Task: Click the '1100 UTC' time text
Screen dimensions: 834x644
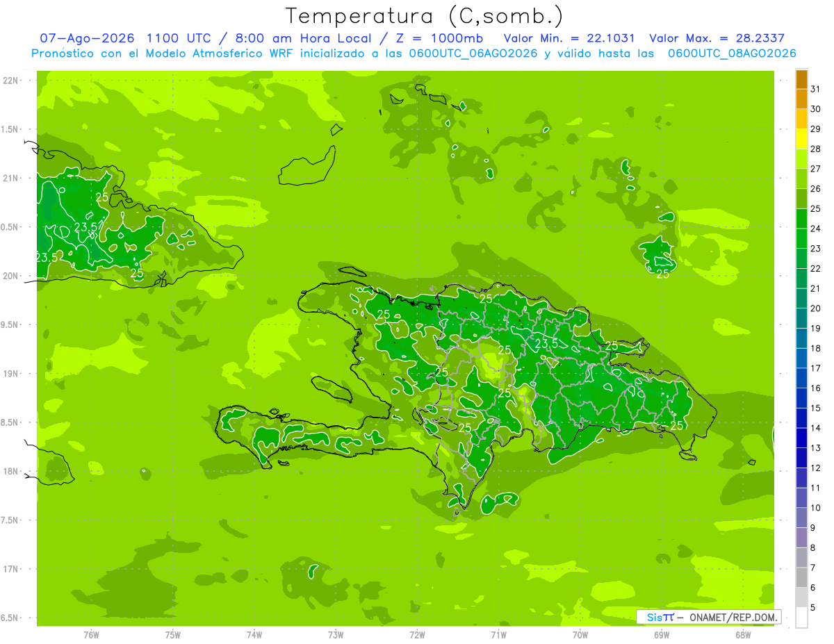Action: click(x=180, y=38)
